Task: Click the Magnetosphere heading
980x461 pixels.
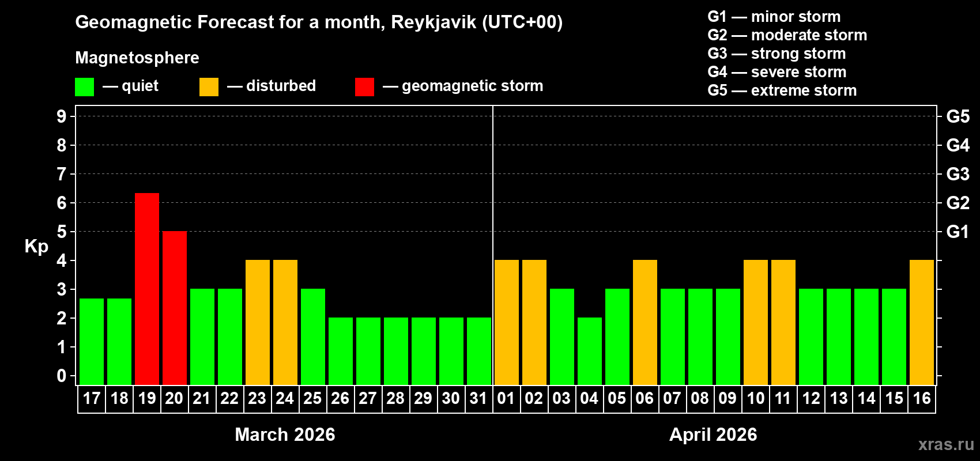Action: [x=137, y=58]
